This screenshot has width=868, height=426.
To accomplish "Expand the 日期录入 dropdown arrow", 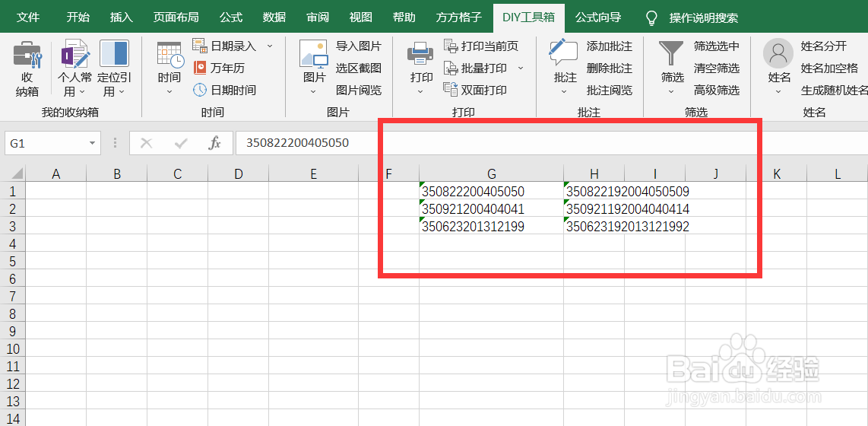I will point(270,46).
